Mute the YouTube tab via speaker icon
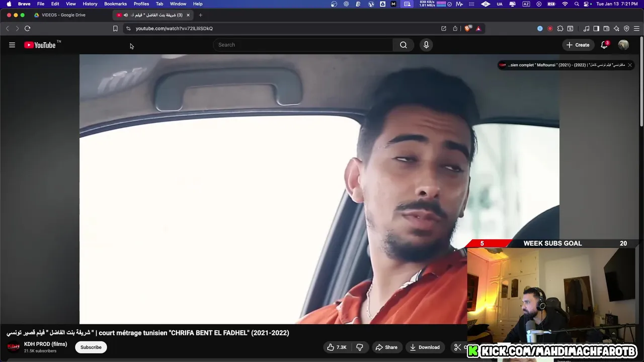644x362 pixels. pos(126,15)
